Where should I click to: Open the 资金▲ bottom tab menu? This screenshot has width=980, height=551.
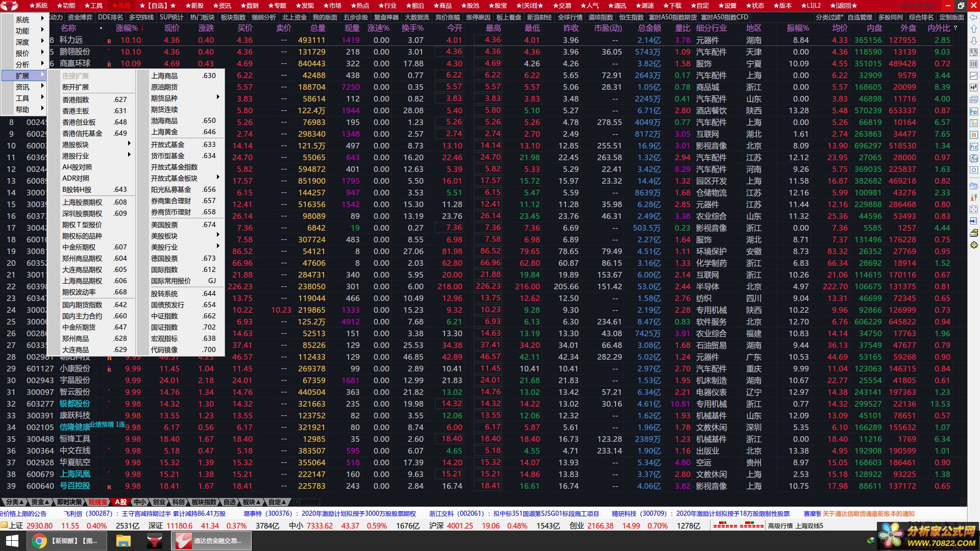(x=40, y=502)
